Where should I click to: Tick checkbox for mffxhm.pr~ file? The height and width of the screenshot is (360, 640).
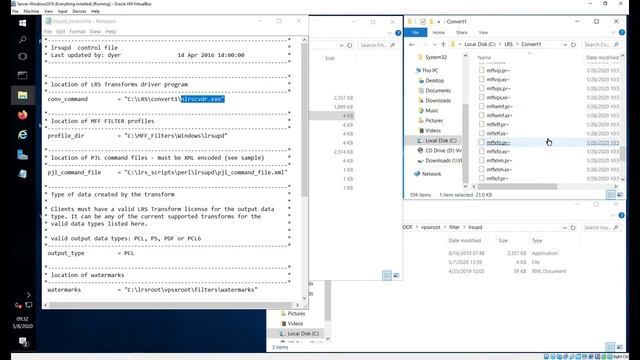point(482,160)
